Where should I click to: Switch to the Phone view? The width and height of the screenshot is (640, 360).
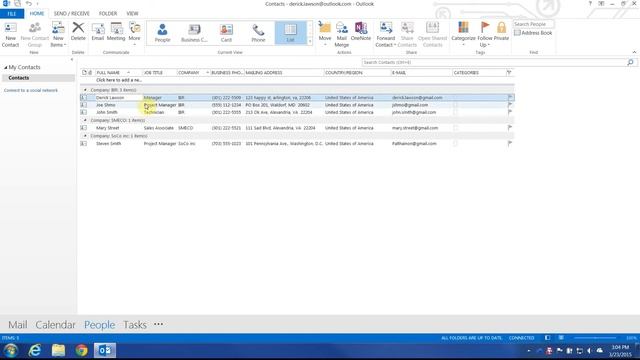tap(258, 33)
